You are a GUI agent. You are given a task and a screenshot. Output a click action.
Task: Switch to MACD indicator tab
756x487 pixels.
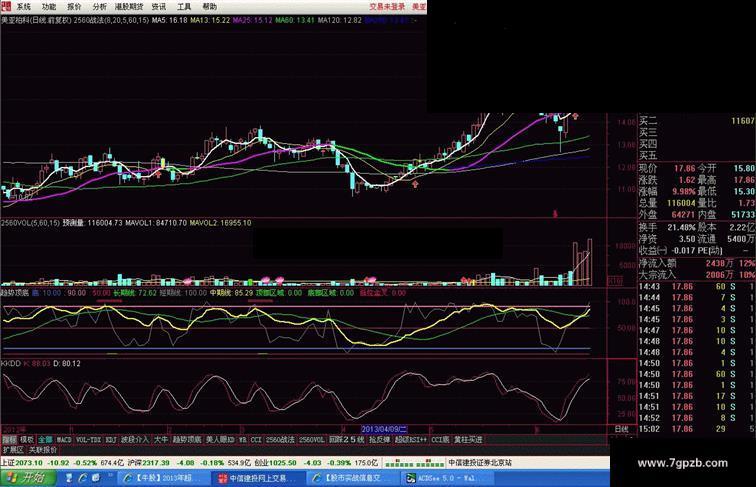(64, 440)
